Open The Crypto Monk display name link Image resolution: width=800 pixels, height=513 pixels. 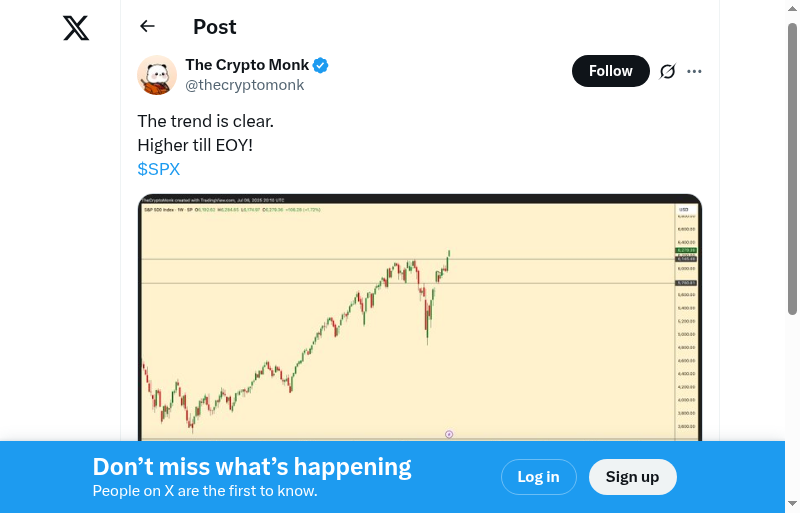pos(247,65)
